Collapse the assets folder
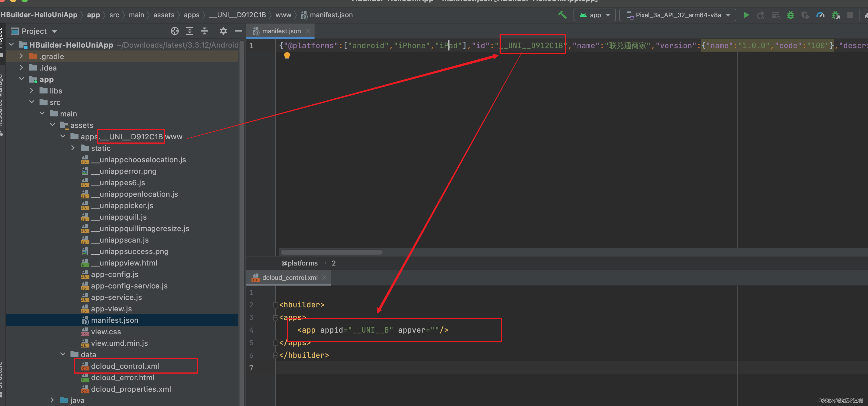This screenshot has height=406, width=868. coord(52,125)
